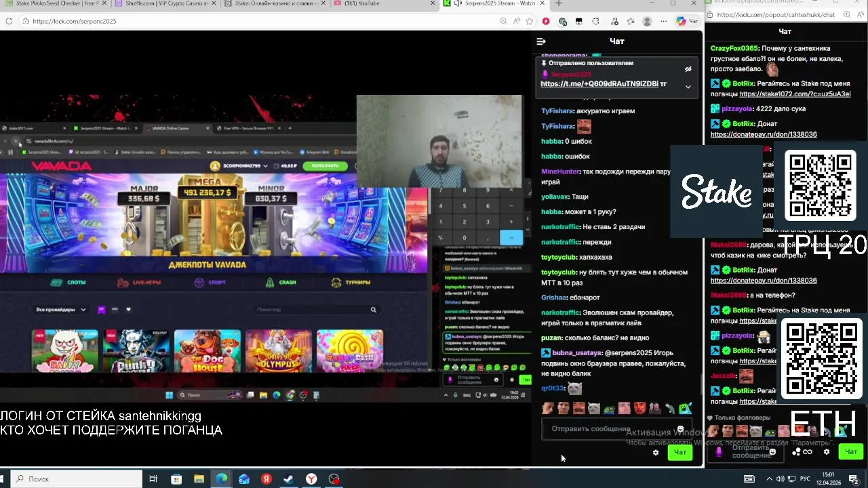Reload the kick.com page
868x488 pixels.
tap(9, 21)
